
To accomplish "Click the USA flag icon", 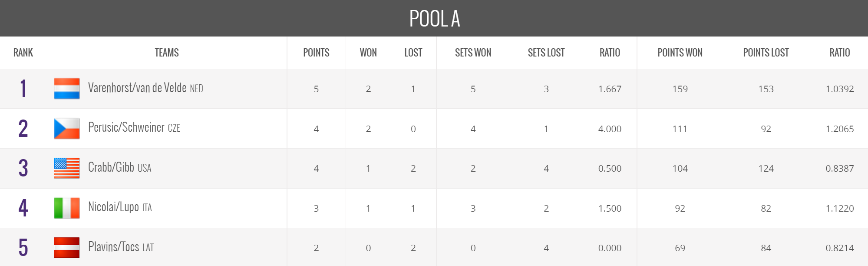I will click(66, 168).
